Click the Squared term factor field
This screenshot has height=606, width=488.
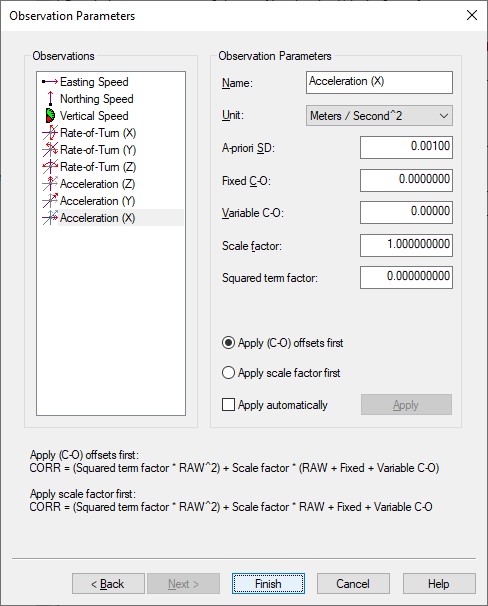pyautogui.click(x=406, y=277)
